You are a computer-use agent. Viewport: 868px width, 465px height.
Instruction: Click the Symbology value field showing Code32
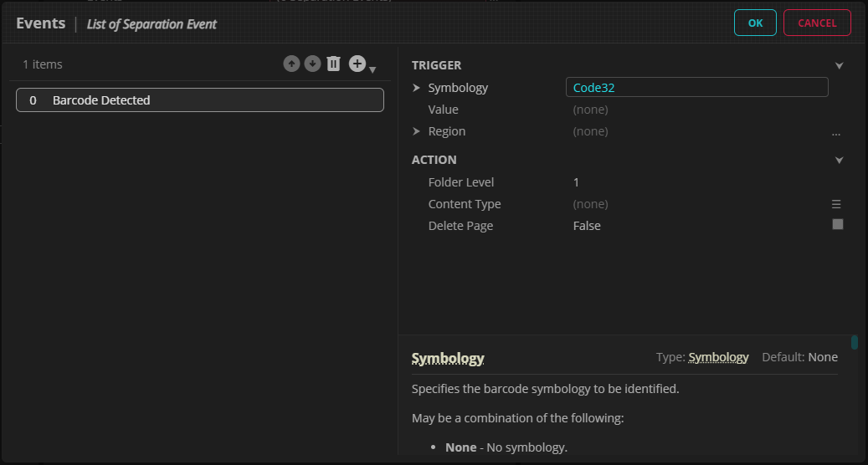click(696, 88)
